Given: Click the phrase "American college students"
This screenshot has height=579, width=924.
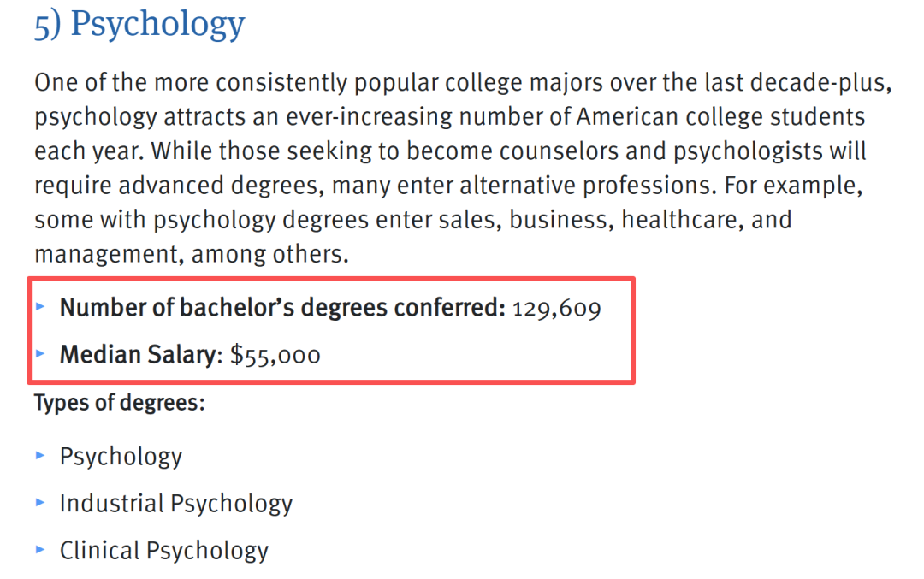Looking at the screenshot, I should 721,117.
